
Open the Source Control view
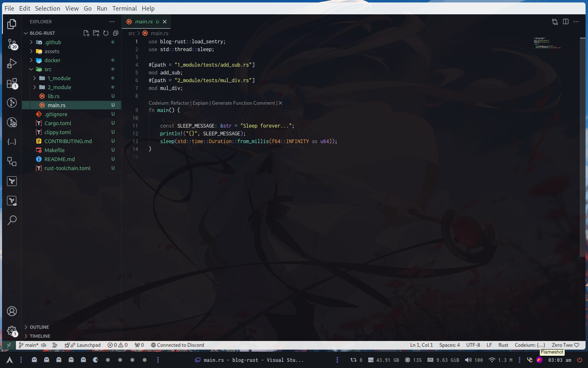[12, 43]
